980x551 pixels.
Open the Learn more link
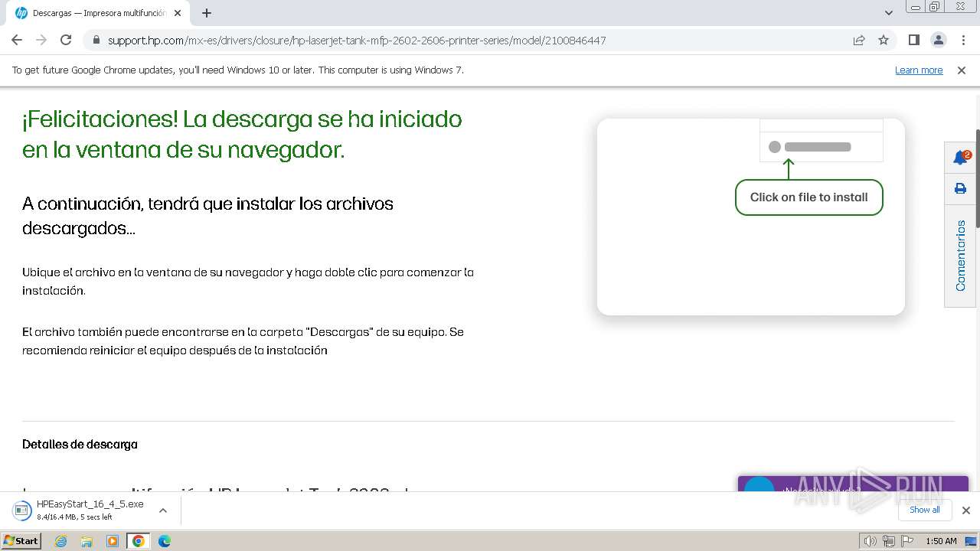(919, 70)
